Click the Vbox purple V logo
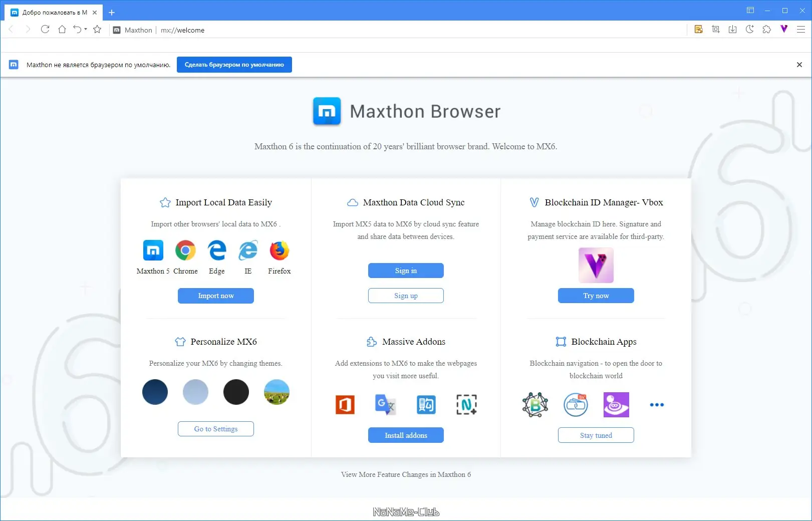812x521 pixels. point(596,265)
